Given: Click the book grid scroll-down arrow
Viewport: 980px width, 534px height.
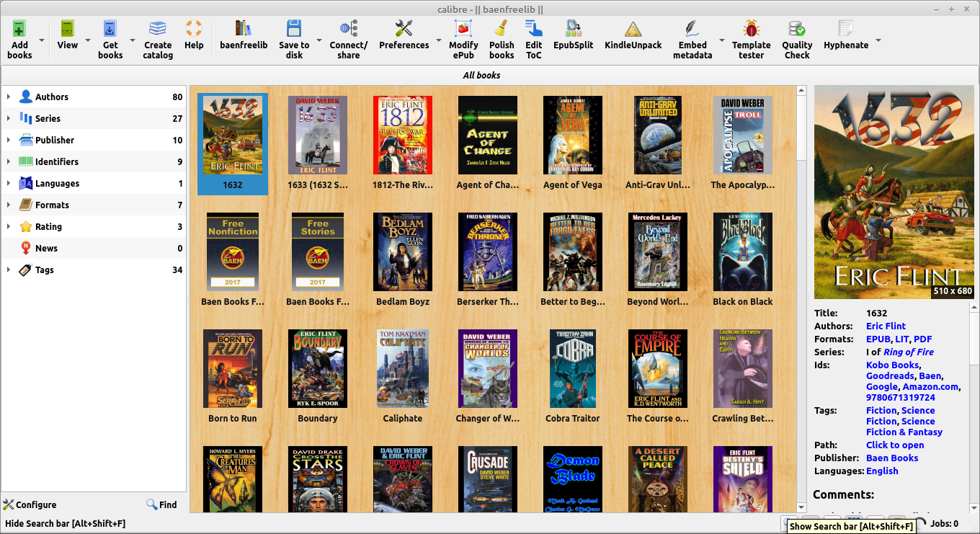Looking at the screenshot, I should pyautogui.click(x=801, y=507).
